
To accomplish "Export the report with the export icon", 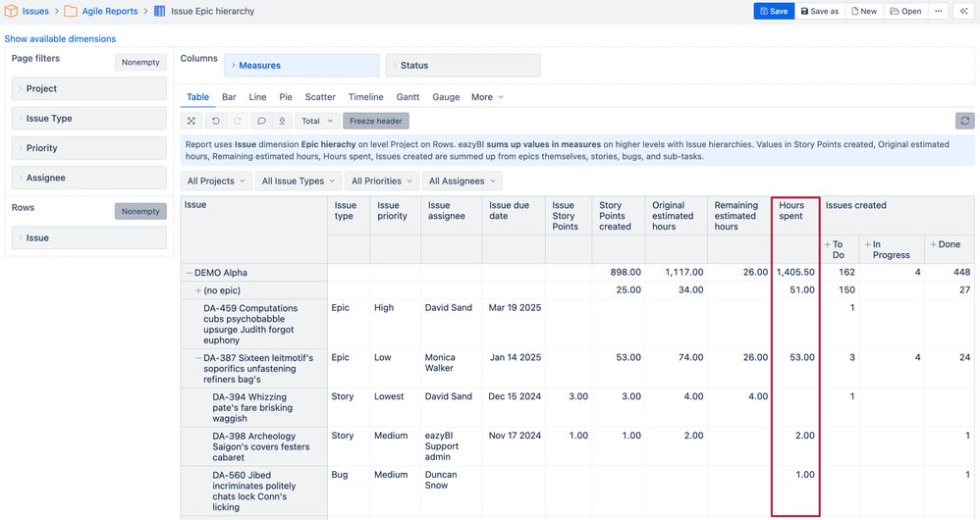I will tap(282, 121).
